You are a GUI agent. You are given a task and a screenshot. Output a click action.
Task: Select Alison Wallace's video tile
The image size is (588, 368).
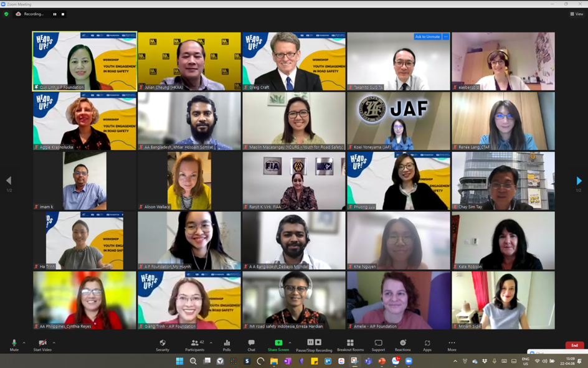189,181
